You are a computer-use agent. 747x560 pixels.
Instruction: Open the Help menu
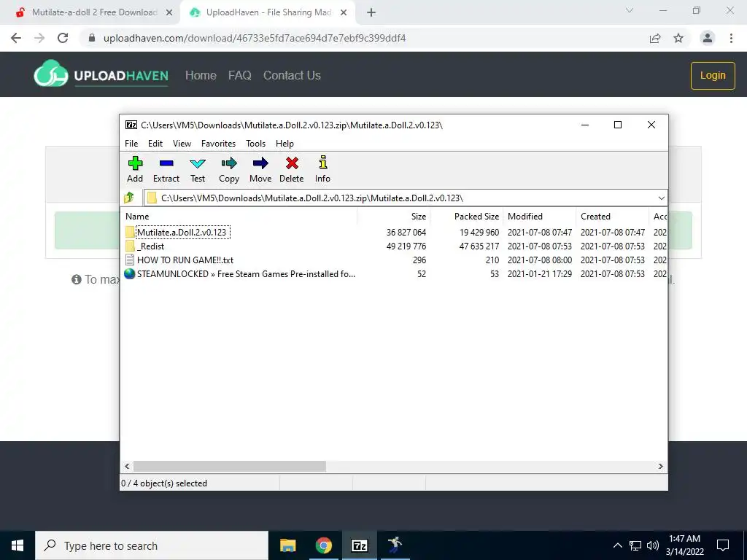pyautogui.click(x=285, y=144)
